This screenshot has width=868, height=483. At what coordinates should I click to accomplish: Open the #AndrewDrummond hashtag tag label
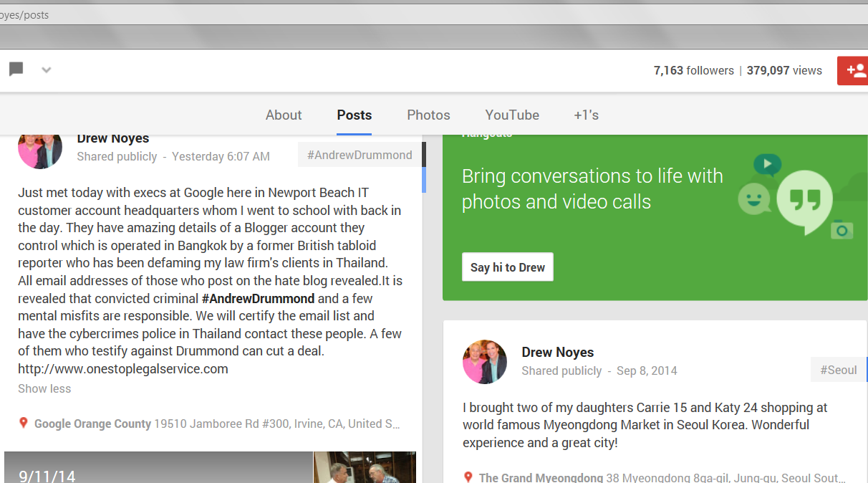(360, 155)
